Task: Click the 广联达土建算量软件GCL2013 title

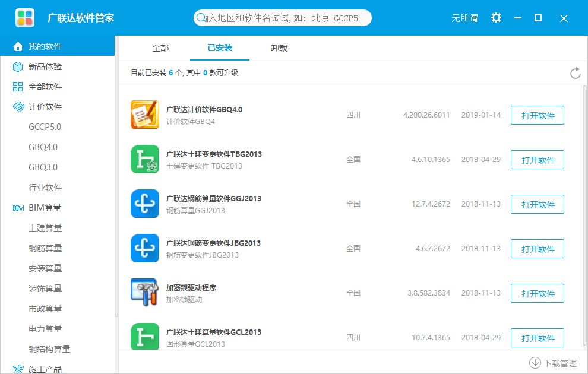Action: pyautogui.click(x=213, y=332)
